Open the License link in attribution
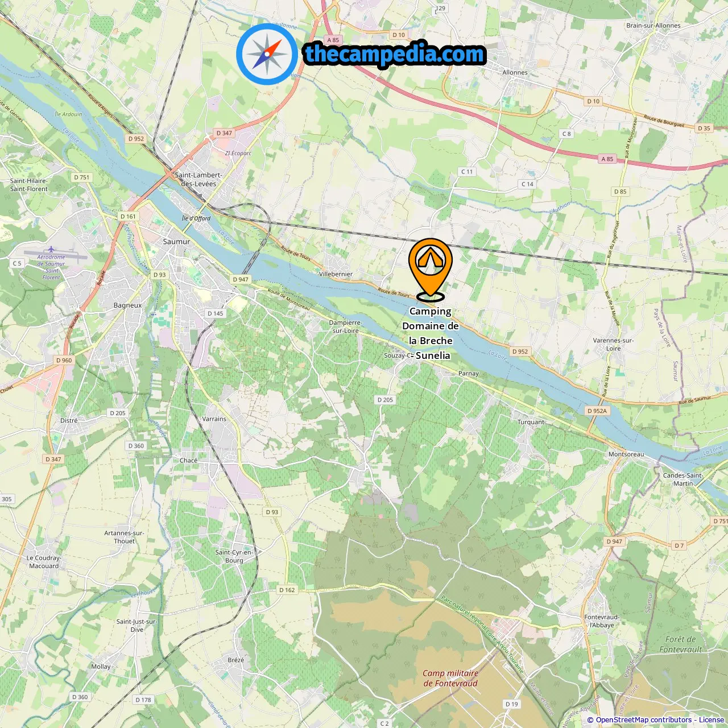The image size is (728, 728). point(712,719)
